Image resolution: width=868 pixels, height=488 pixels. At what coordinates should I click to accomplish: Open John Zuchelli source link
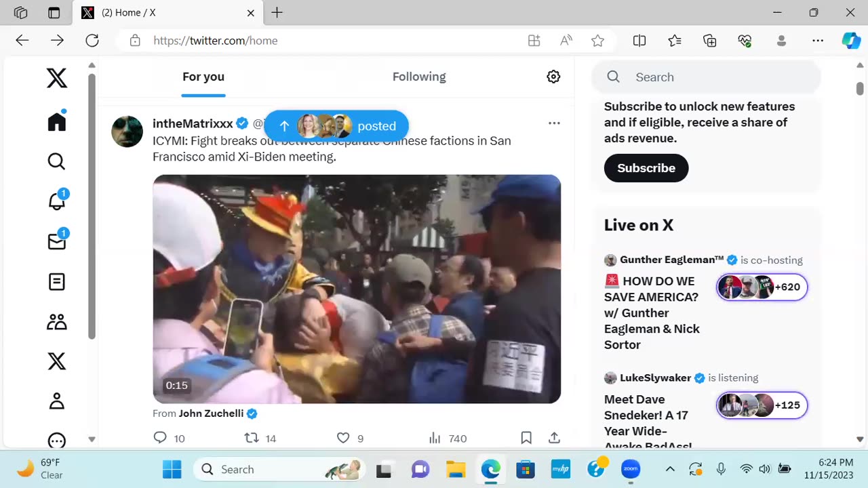coord(211,413)
